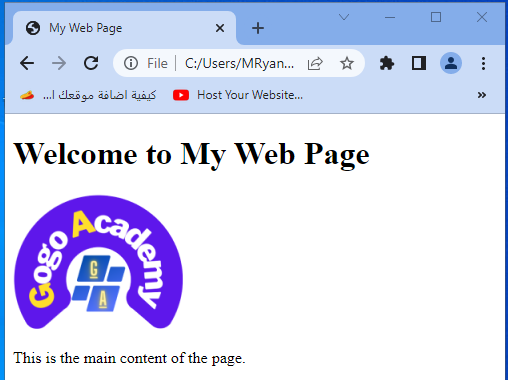Open the Host Your Website bookmark
Image resolution: width=508 pixels, height=380 pixels.
click(x=238, y=95)
